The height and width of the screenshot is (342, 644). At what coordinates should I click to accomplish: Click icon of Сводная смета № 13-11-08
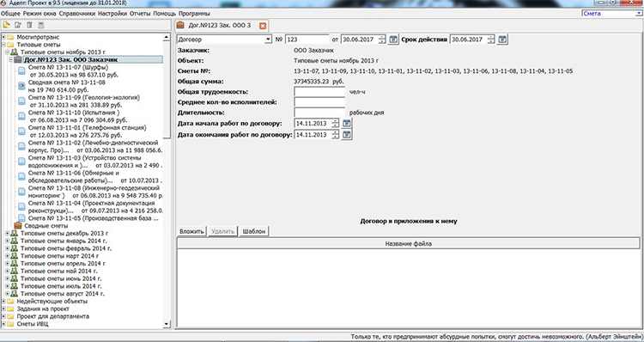click(x=21, y=86)
